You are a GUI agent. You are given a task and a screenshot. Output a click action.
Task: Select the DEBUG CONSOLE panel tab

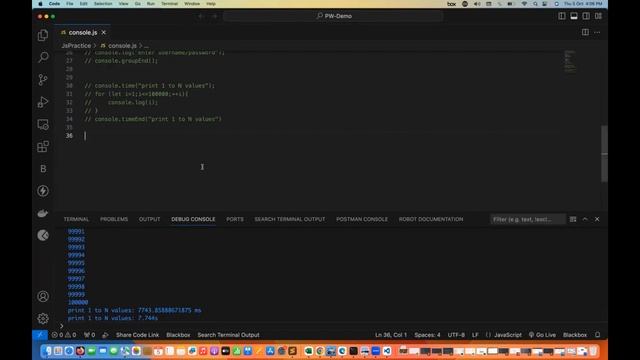coord(193,219)
